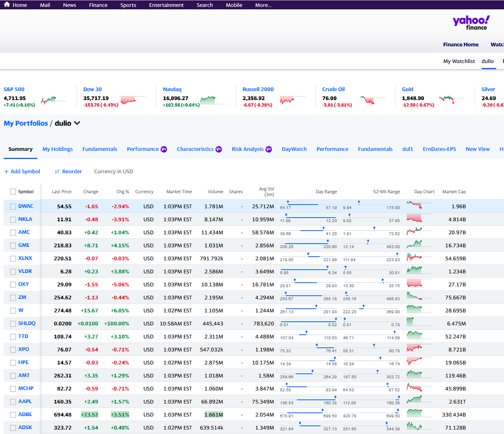Click the premium badge beside Characteristics

(x=219, y=149)
